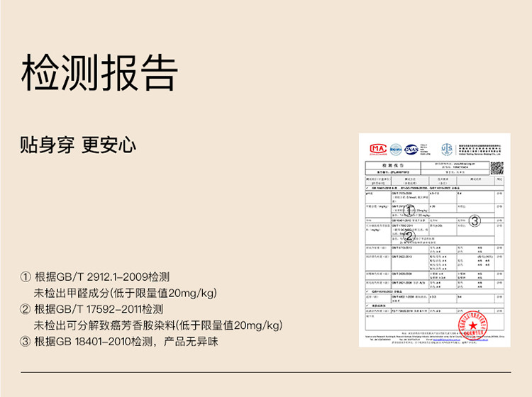Viewport: 532px width, 397px height.
Task: Click the blue email link in report footer
Action: (x=443, y=340)
